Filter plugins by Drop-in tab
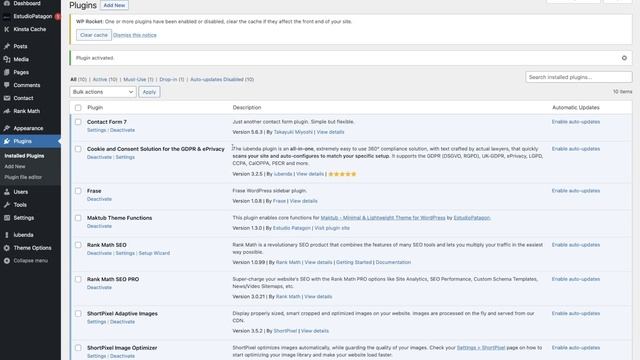The image size is (640, 360). pos(172,80)
